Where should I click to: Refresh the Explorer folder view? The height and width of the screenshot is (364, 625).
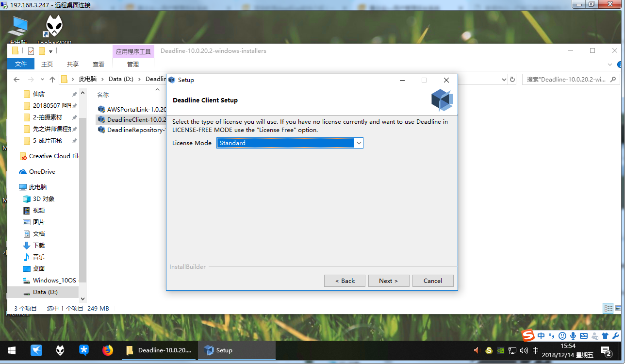(512, 79)
